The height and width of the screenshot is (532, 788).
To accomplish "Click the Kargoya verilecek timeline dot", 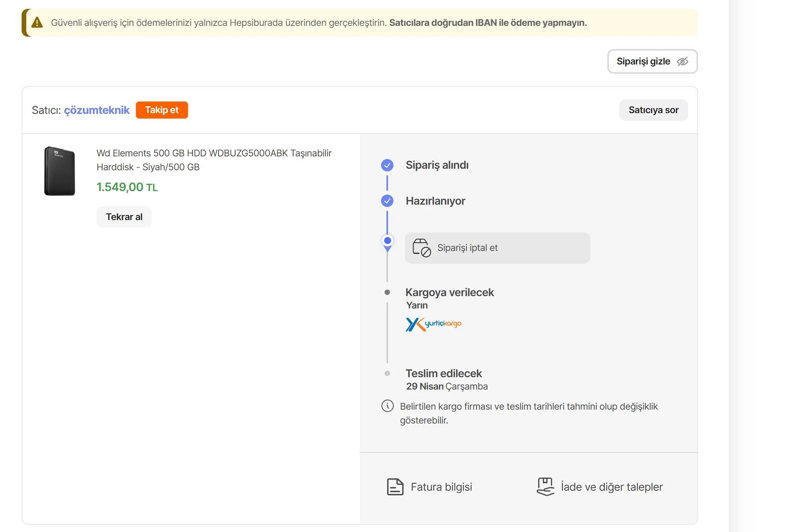I will point(387,292).
